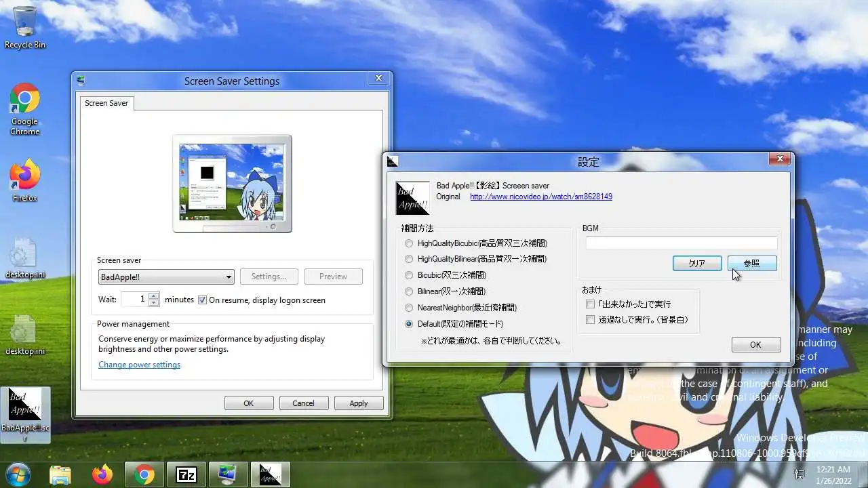Click the クリア button for BGM
The height and width of the screenshot is (488, 868).
697,263
